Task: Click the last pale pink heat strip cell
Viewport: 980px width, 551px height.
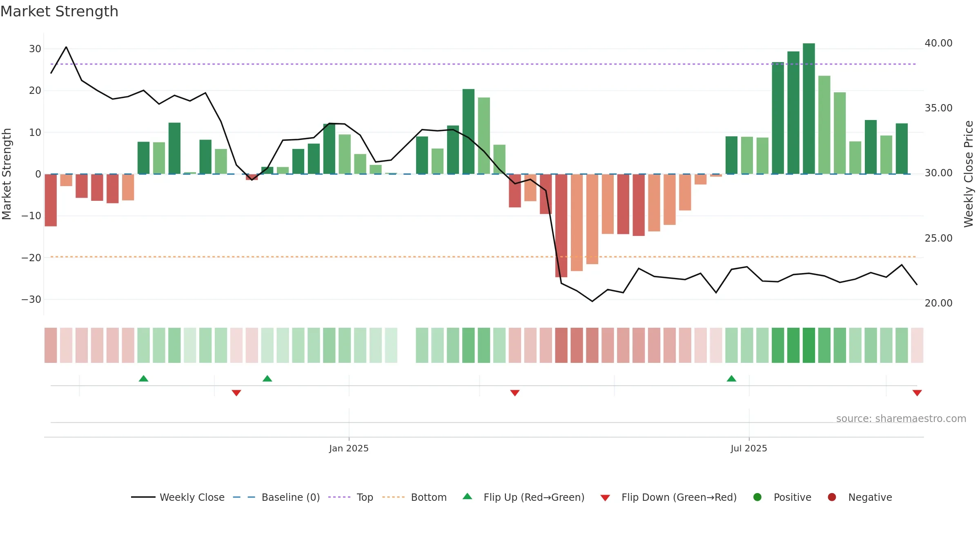Action: pyautogui.click(x=917, y=345)
